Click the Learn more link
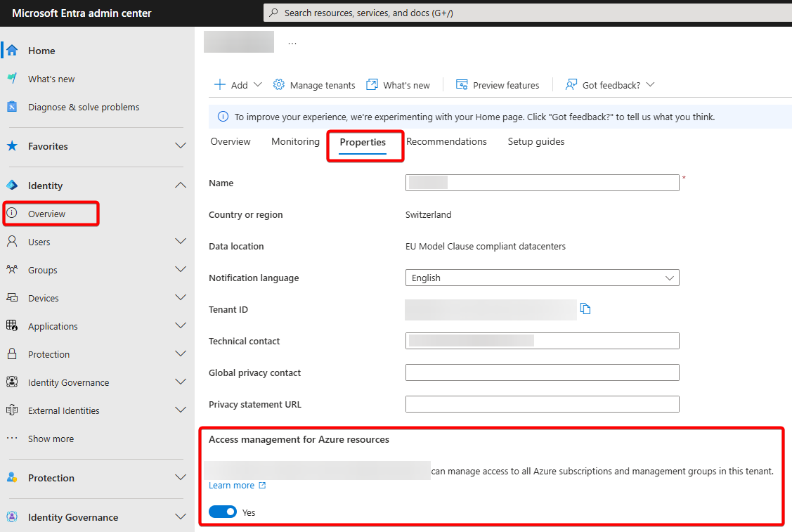The image size is (792, 532). pos(232,485)
